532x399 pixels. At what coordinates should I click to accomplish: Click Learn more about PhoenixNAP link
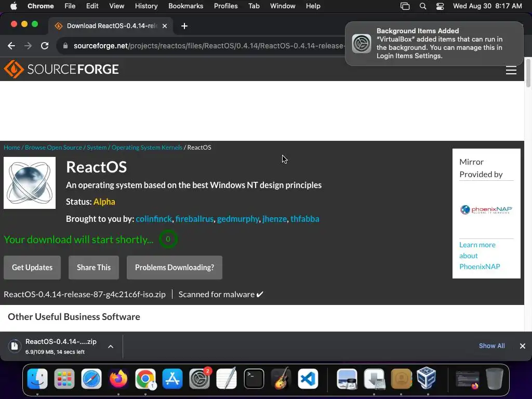pos(480,256)
